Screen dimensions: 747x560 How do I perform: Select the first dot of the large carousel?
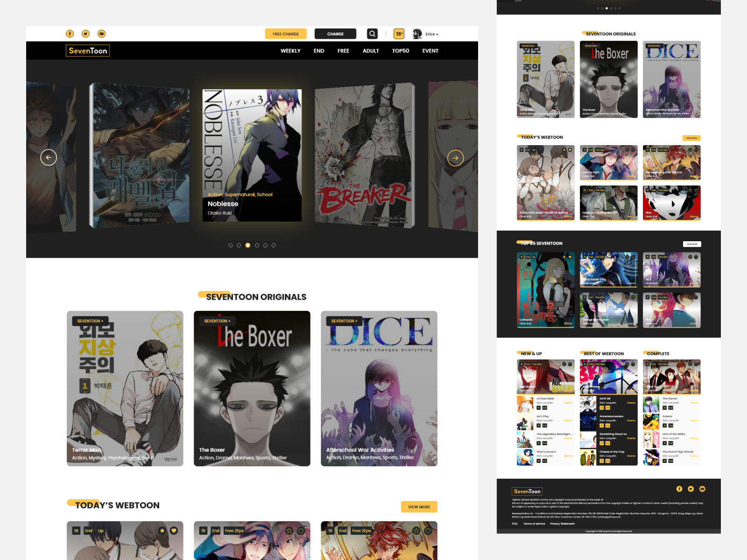coord(230,245)
